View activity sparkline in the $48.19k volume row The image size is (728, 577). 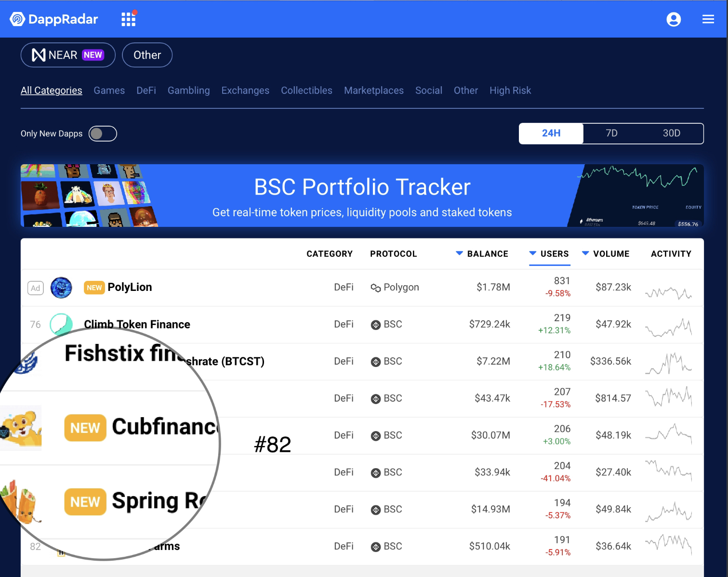tap(669, 433)
